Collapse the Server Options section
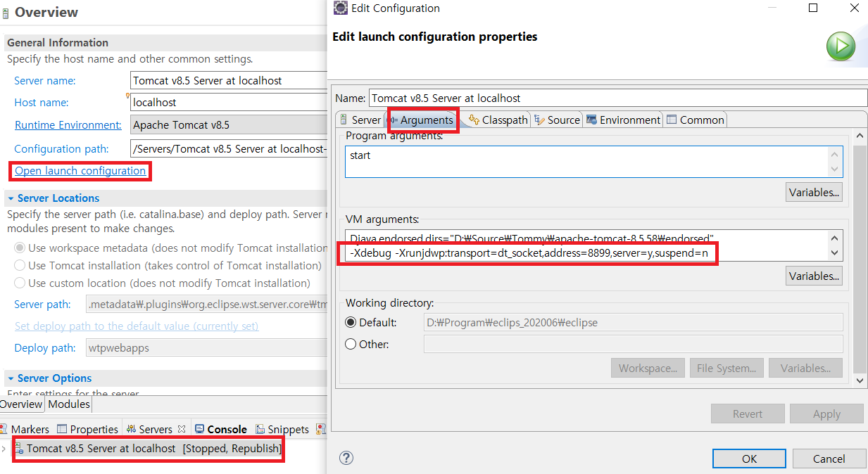The image size is (868, 474). (x=11, y=378)
